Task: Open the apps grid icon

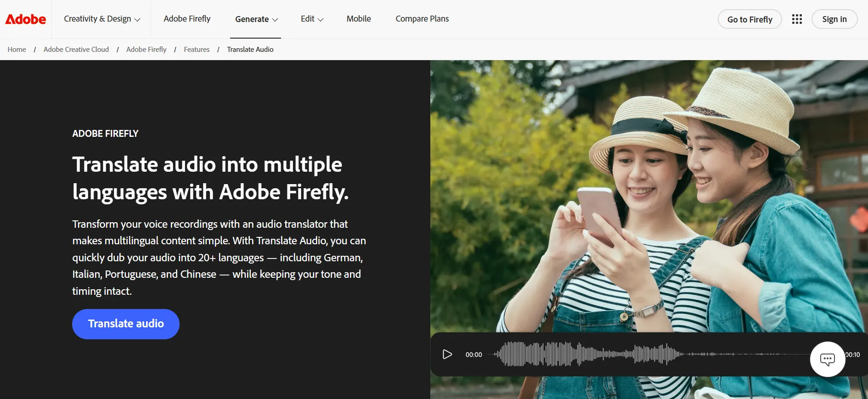Action: tap(797, 19)
